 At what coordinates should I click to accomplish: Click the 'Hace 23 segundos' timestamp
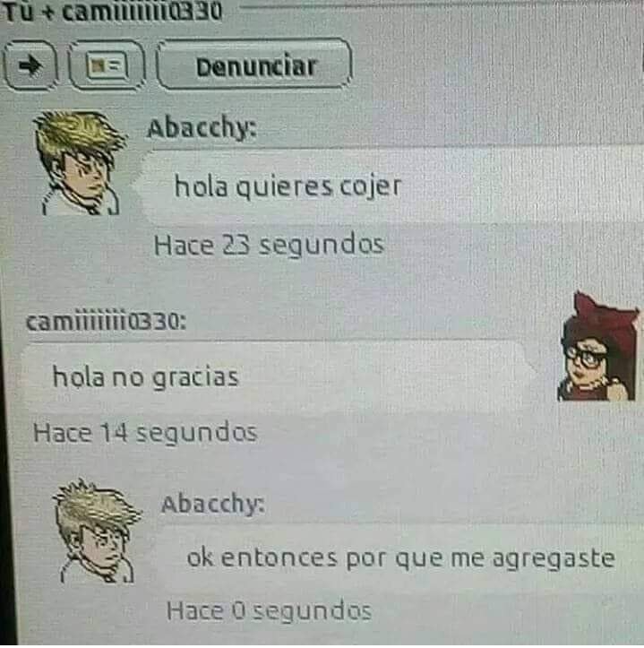tap(269, 245)
